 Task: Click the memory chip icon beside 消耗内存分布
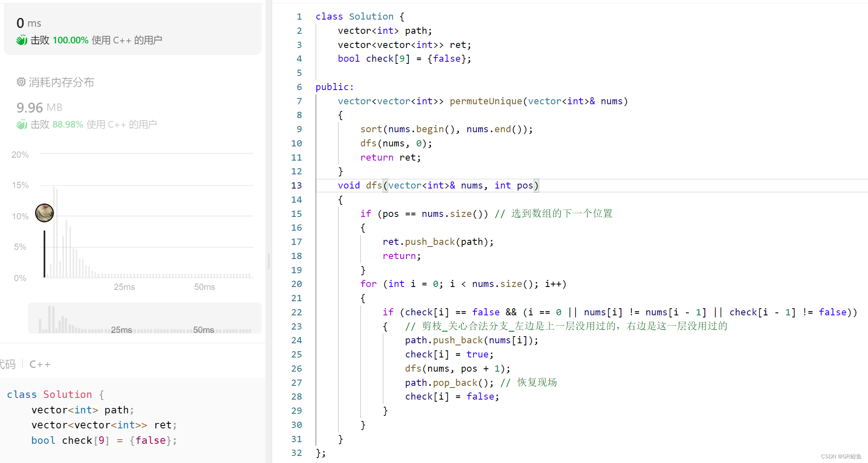21,82
